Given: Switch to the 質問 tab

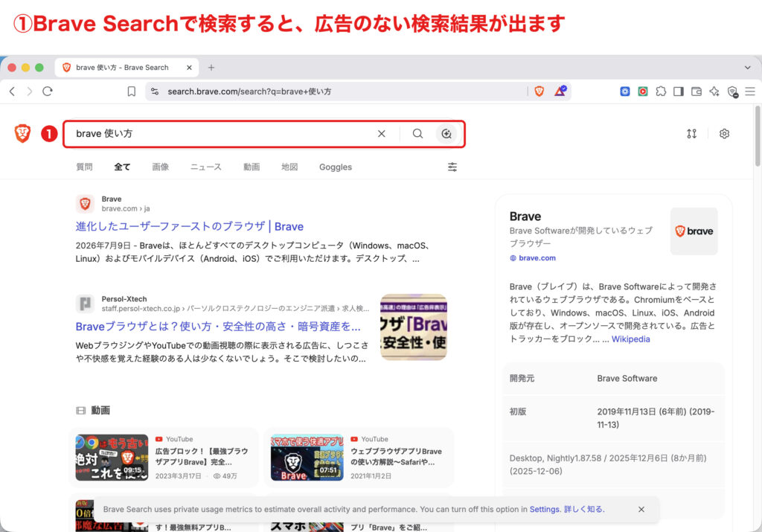Looking at the screenshot, I should [84, 167].
